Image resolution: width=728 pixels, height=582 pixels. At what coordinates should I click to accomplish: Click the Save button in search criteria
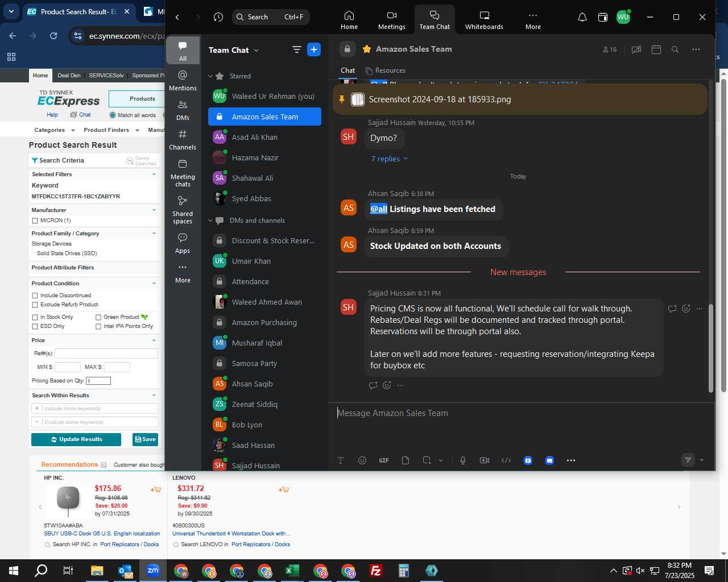pyautogui.click(x=145, y=439)
